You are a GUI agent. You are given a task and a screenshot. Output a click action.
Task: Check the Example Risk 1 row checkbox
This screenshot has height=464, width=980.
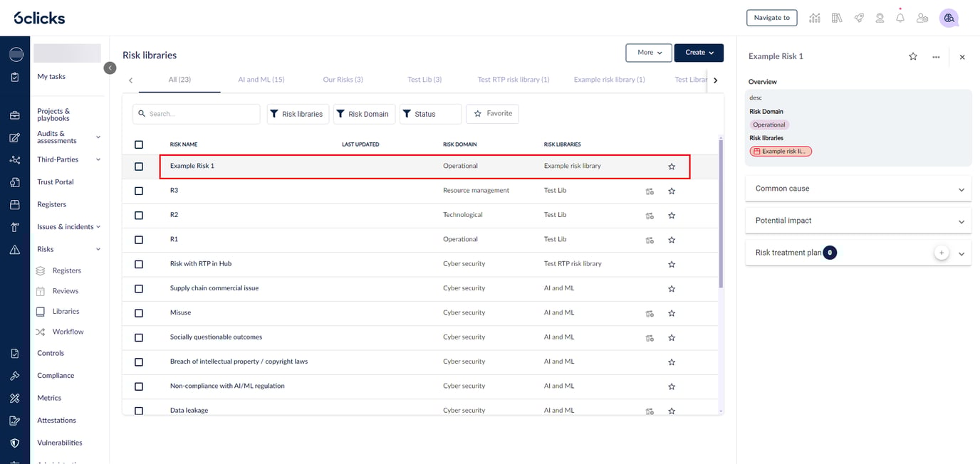139,167
